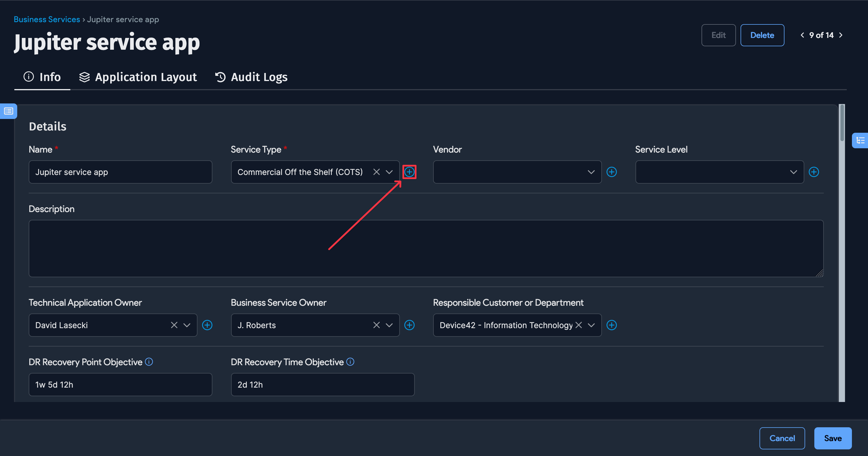Click into the Description text area
The width and height of the screenshot is (868, 456).
426,248
